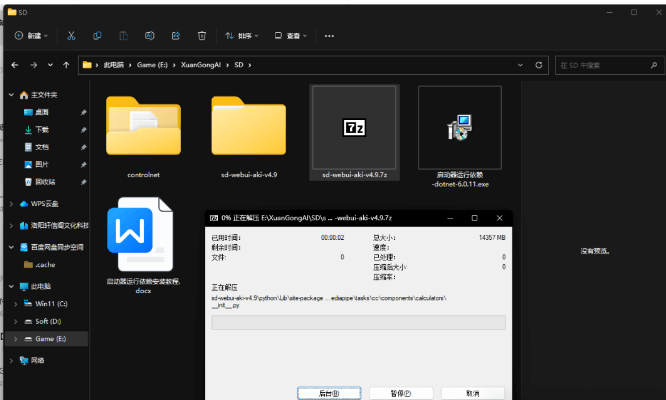This screenshot has height=400, width=666.
Task: Click 此电脑 in the address breadcrumb
Action: coord(113,65)
